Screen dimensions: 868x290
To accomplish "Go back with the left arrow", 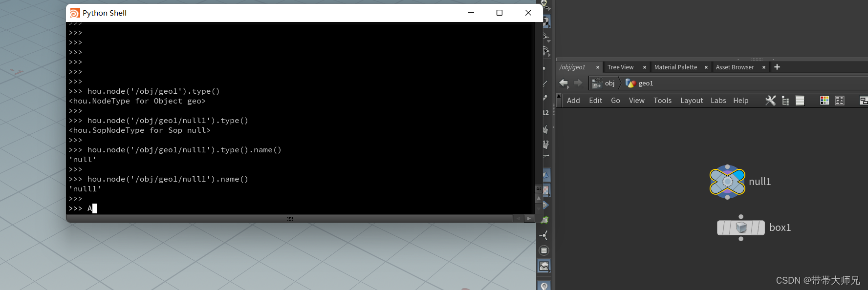I will (564, 83).
